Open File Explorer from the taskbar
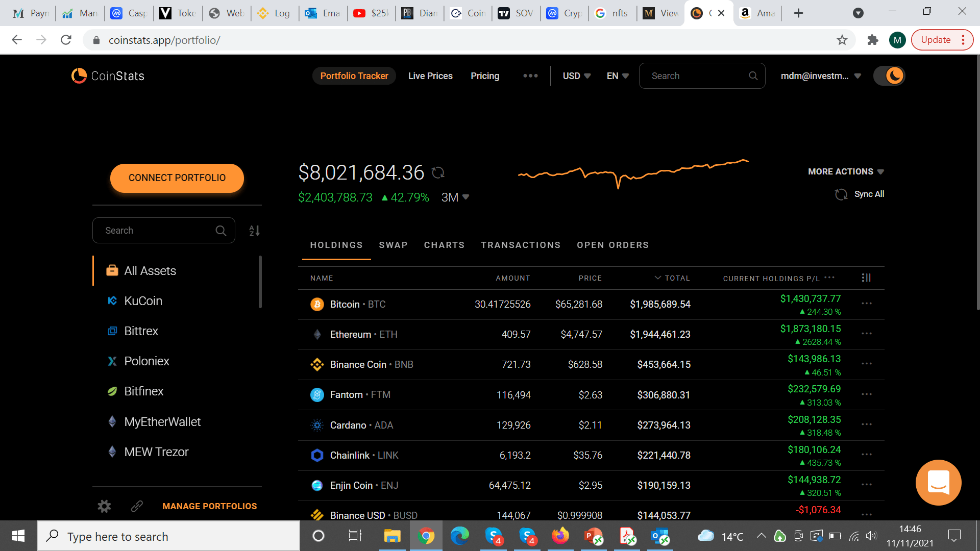The image size is (980, 551). [392, 536]
